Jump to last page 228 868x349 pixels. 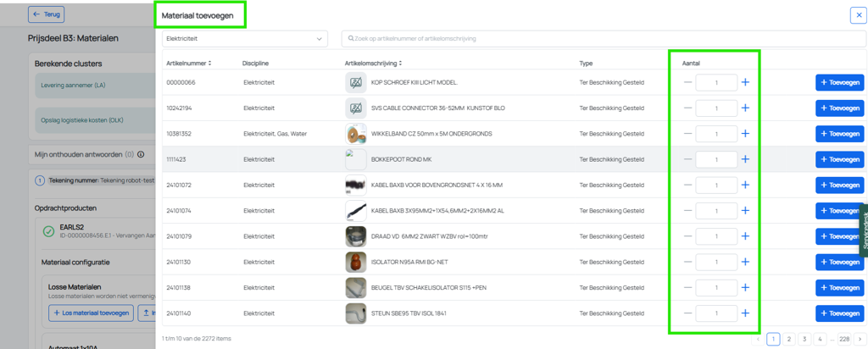pos(844,339)
